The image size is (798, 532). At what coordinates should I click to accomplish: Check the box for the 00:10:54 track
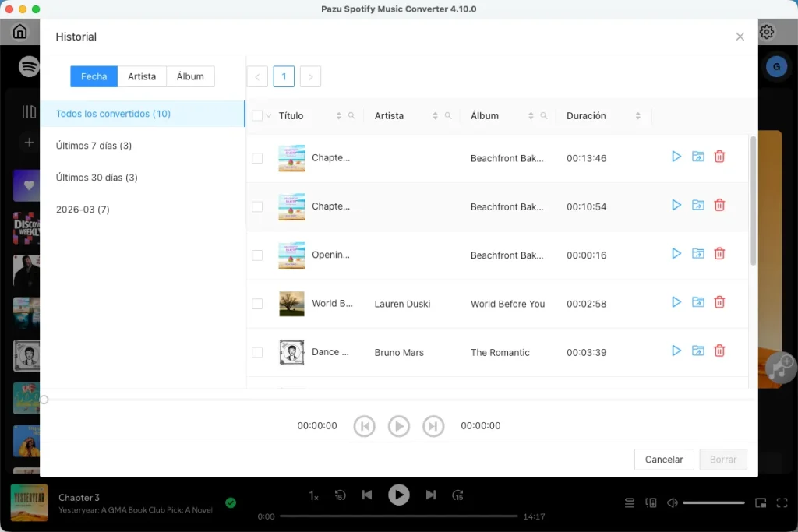pos(257,206)
